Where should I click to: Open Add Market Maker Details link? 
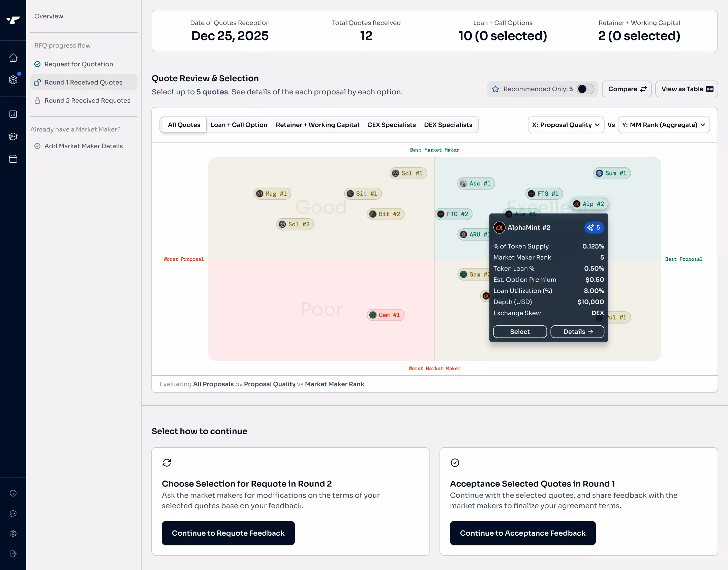tap(84, 146)
